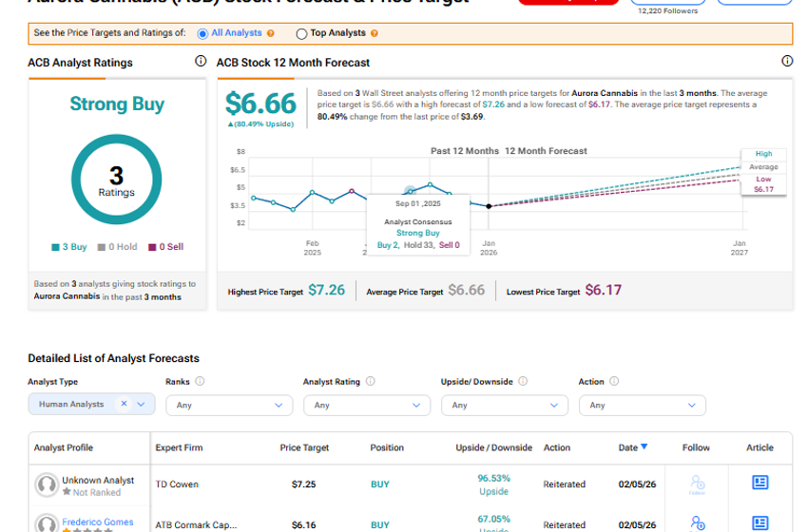Click the Unknown Analyst profile avatar

(46, 484)
